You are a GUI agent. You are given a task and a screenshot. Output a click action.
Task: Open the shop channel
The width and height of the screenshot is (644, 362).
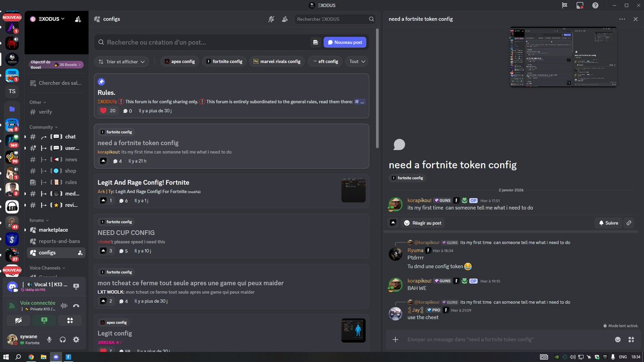point(56,171)
